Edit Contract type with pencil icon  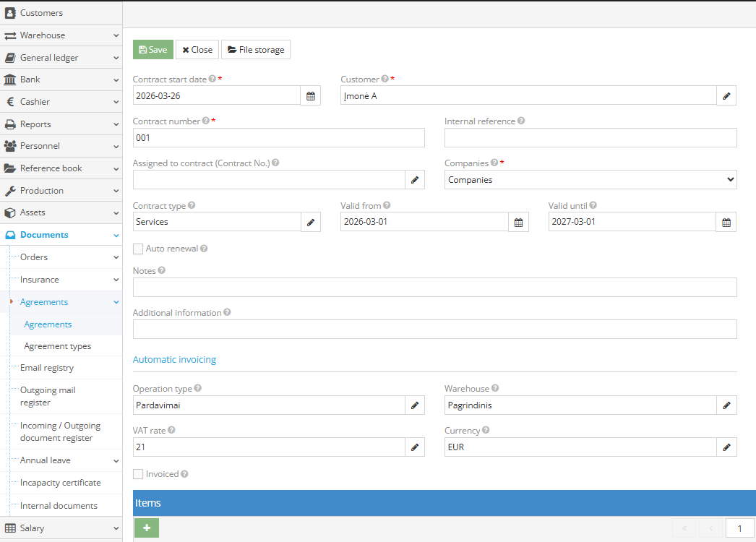pos(311,222)
